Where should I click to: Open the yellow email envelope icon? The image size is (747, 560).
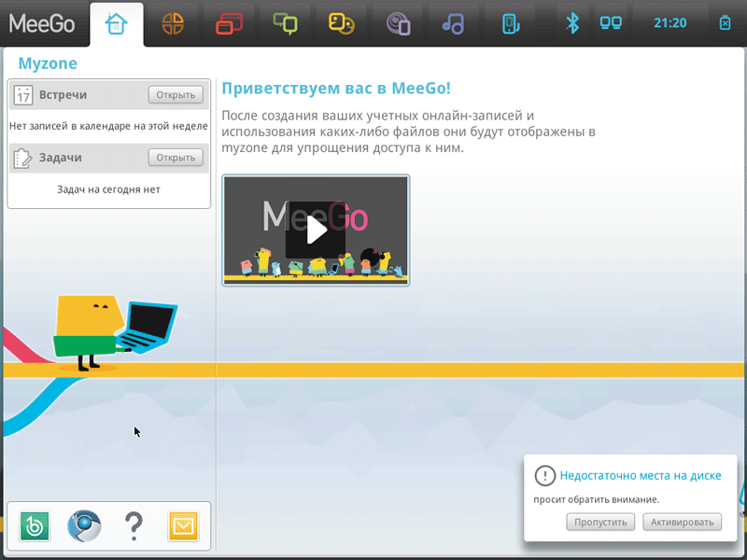pos(183,525)
